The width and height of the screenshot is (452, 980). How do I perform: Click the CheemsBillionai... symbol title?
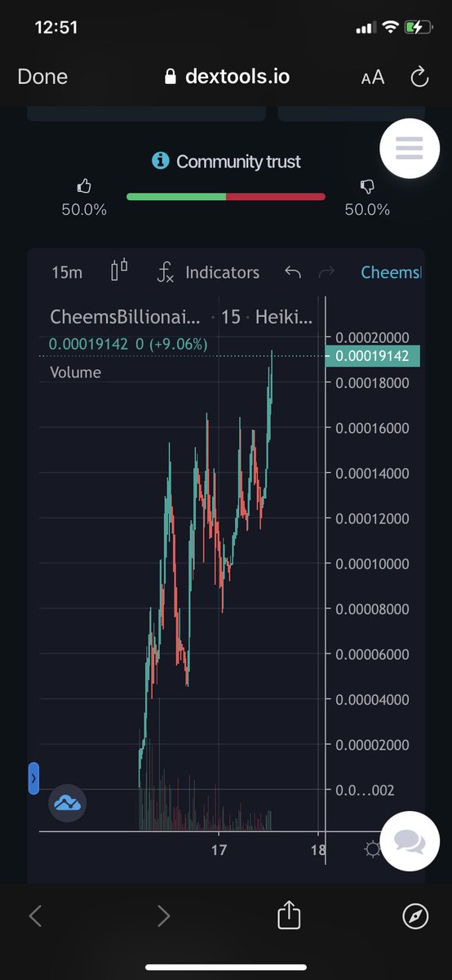[x=125, y=317]
